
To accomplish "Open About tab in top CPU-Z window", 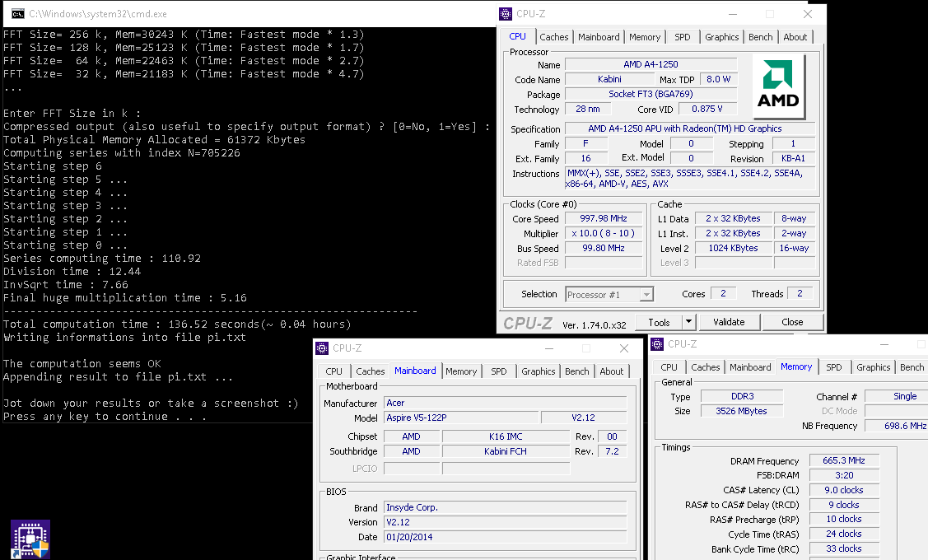I will point(795,37).
